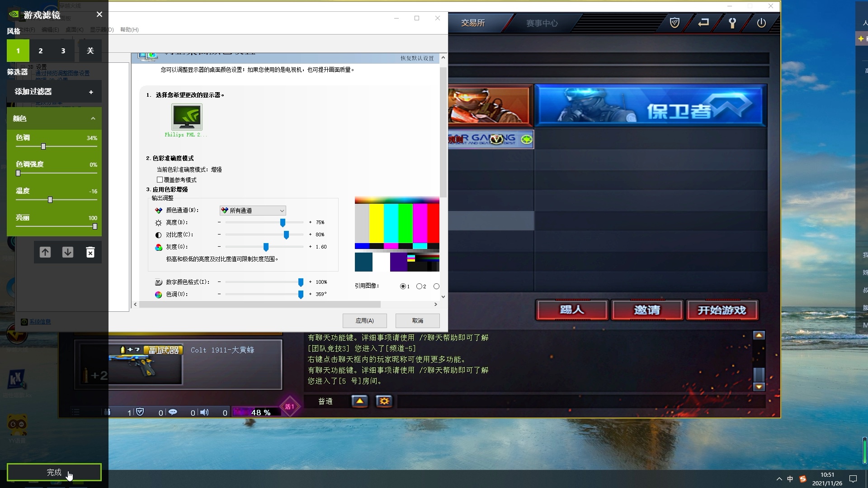Click the 完成 button

point(54,472)
